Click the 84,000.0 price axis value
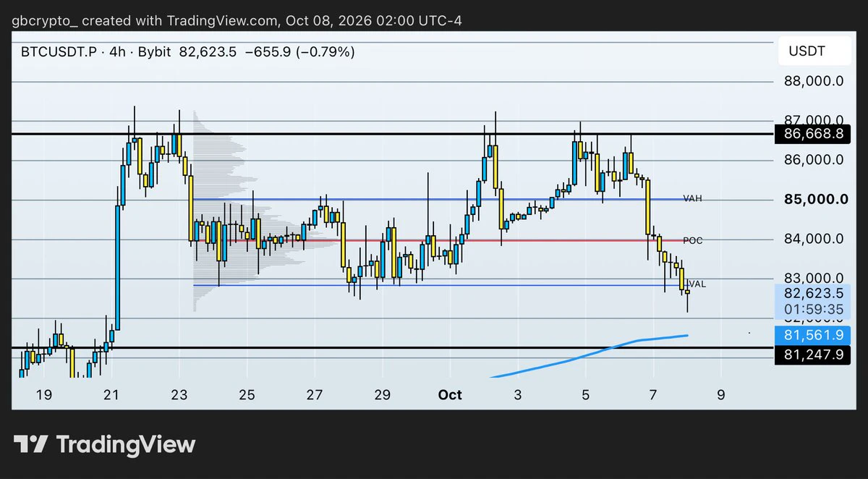 point(814,239)
